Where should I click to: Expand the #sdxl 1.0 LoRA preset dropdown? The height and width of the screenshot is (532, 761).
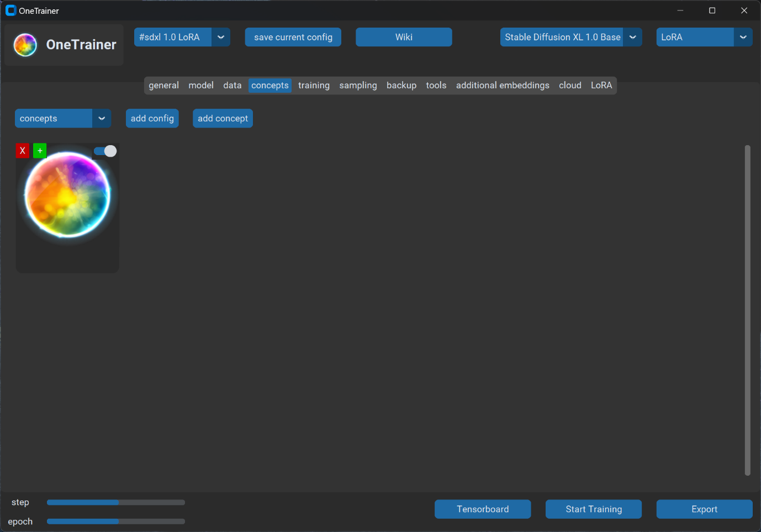(x=220, y=37)
